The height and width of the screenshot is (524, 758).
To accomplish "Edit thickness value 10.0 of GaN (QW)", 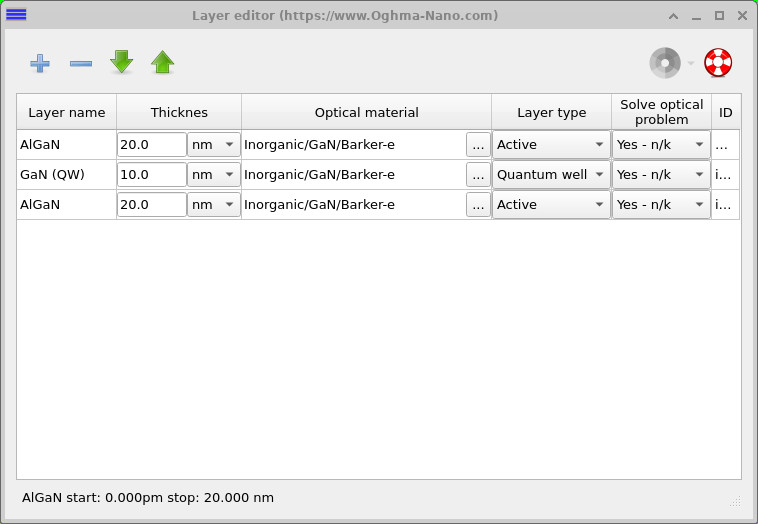I will point(152,175).
